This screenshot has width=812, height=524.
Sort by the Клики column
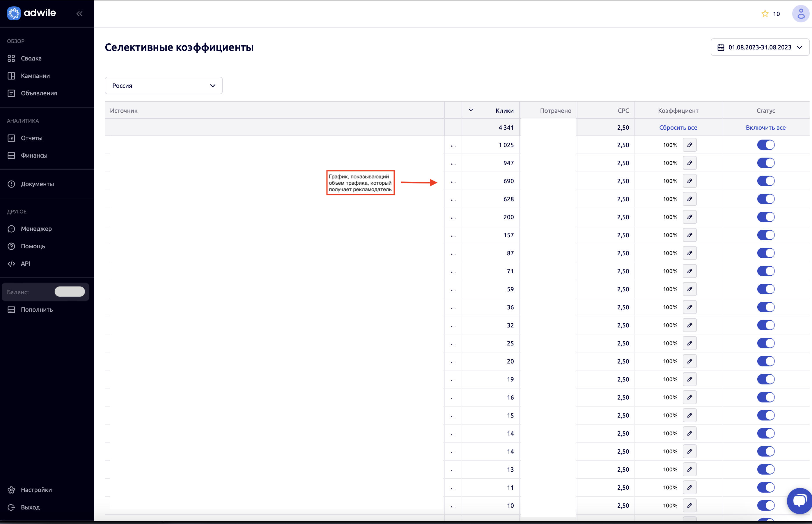tap(491, 110)
